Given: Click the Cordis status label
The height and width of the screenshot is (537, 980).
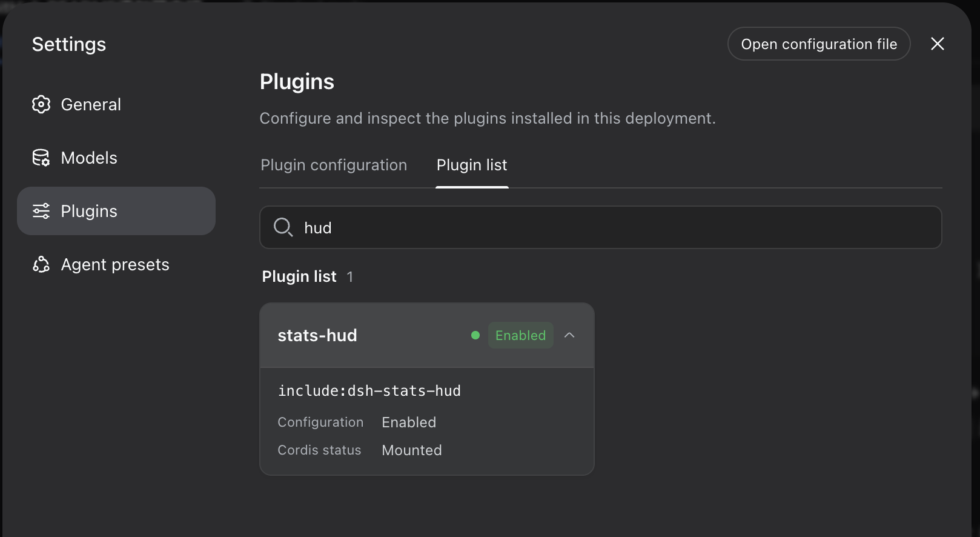Looking at the screenshot, I should point(319,450).
